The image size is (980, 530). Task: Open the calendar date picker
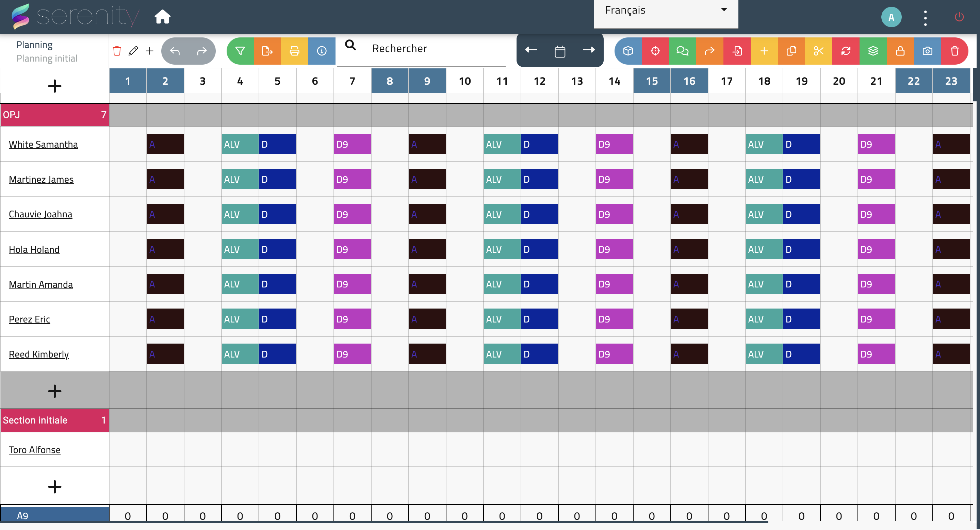coord(560,51)
